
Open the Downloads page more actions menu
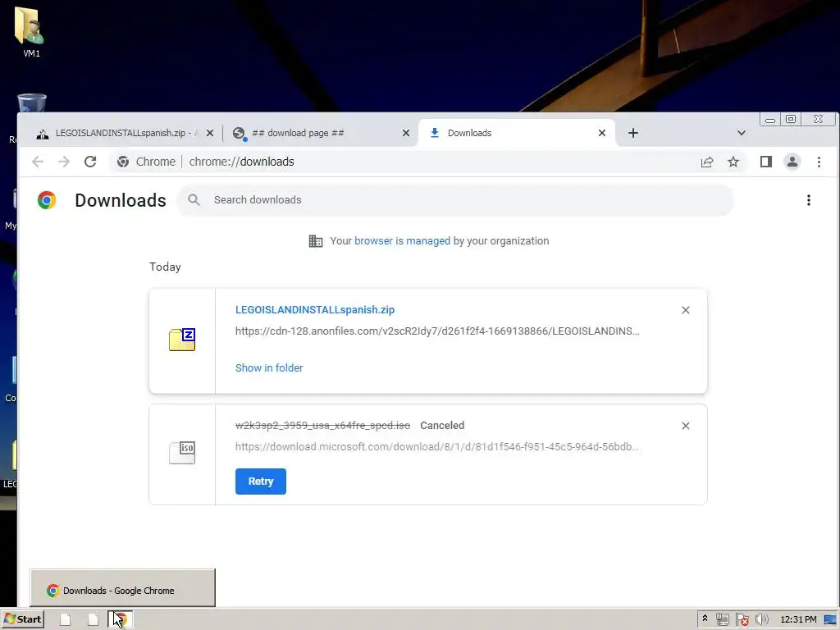click(808, 200)
